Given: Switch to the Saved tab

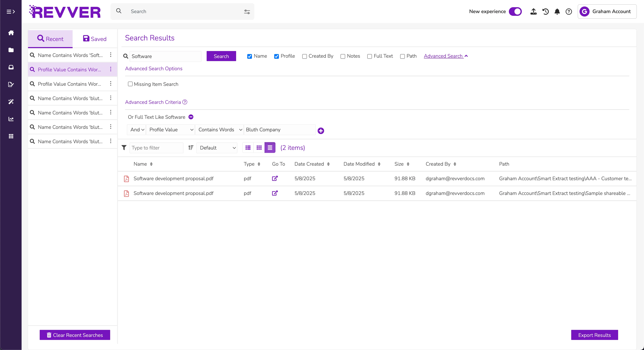Looking at the screenshot, I should tap(95, 39).
